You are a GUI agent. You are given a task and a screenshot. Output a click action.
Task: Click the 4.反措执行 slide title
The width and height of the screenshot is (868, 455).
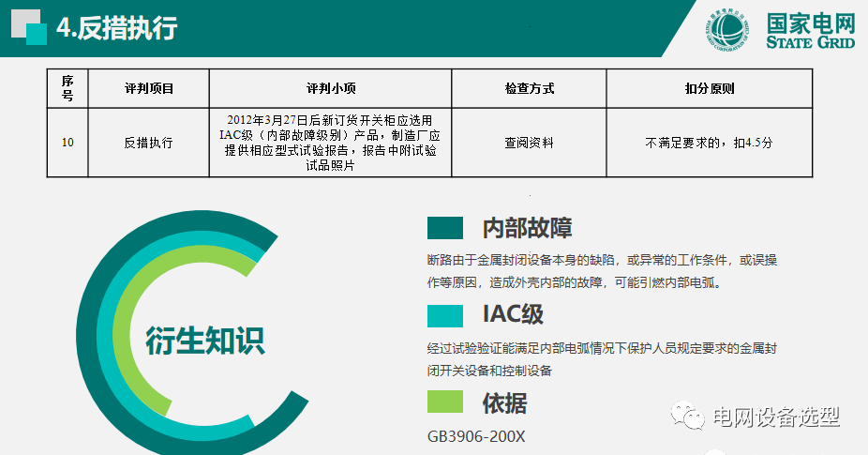[x=116, y=28]
